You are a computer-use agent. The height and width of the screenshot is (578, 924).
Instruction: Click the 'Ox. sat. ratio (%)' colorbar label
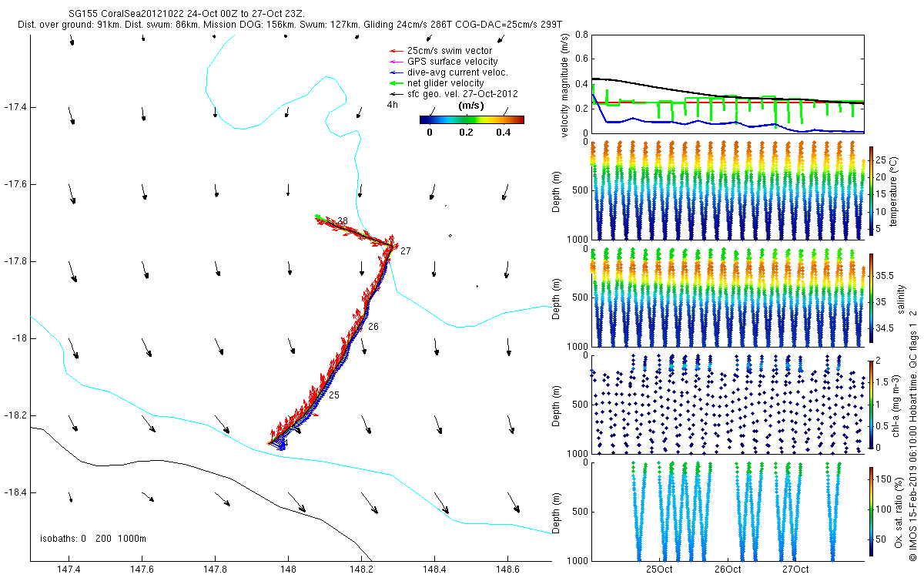899,512
